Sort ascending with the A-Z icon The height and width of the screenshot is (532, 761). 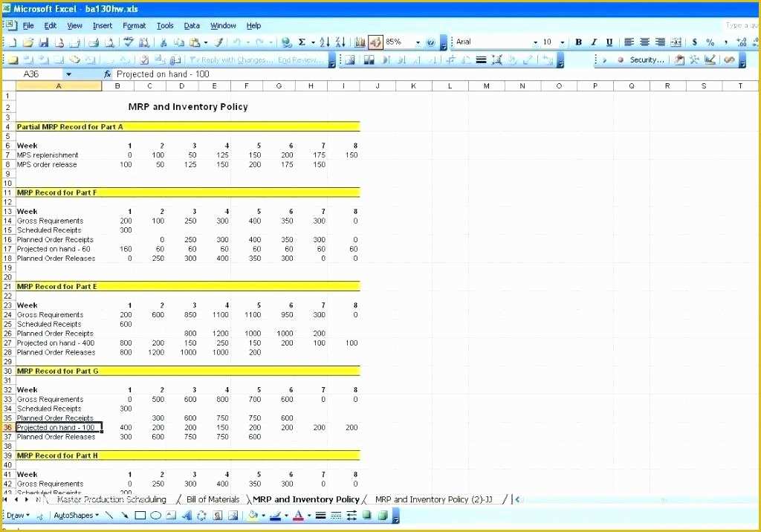coord(325,42)
